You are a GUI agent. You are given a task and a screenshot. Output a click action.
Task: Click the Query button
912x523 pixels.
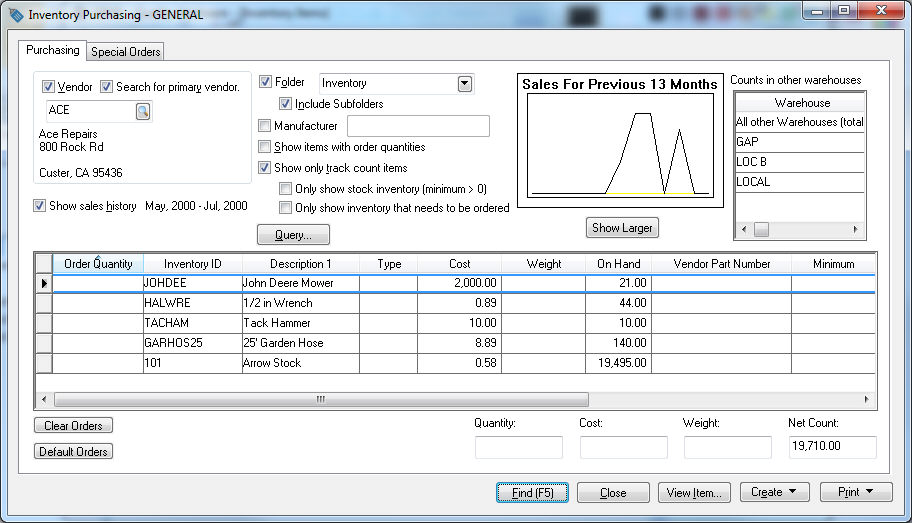click(x=293, y=235)
